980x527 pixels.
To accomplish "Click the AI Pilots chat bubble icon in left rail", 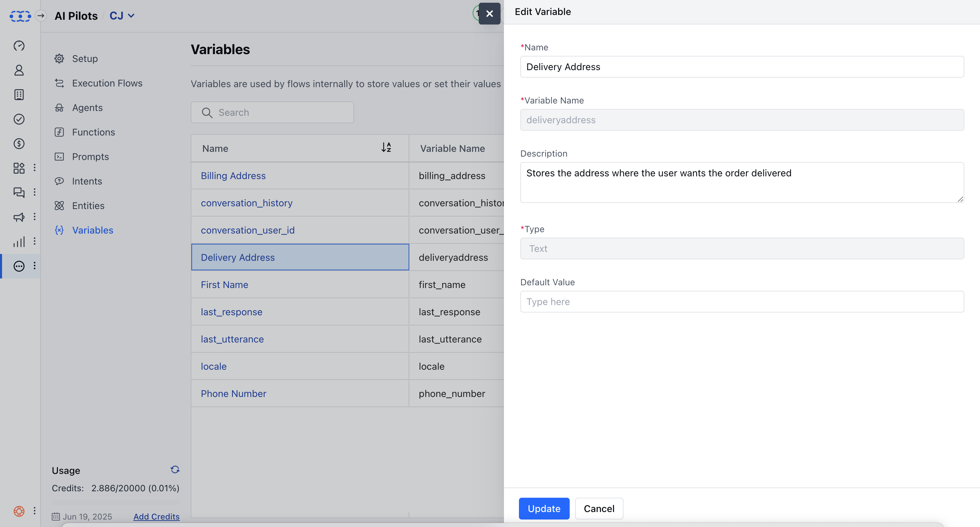I will pyautogui.click(x=19, y=266).
